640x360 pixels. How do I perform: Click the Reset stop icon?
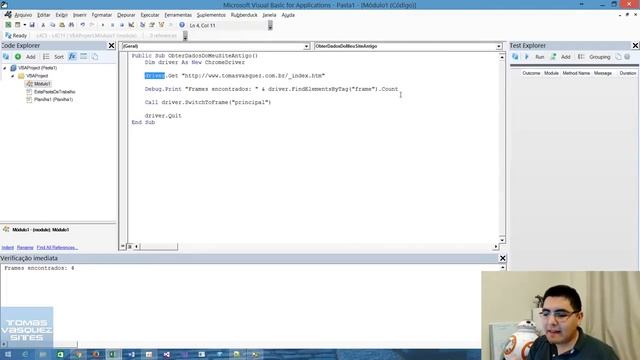click(x=122, y=25)
